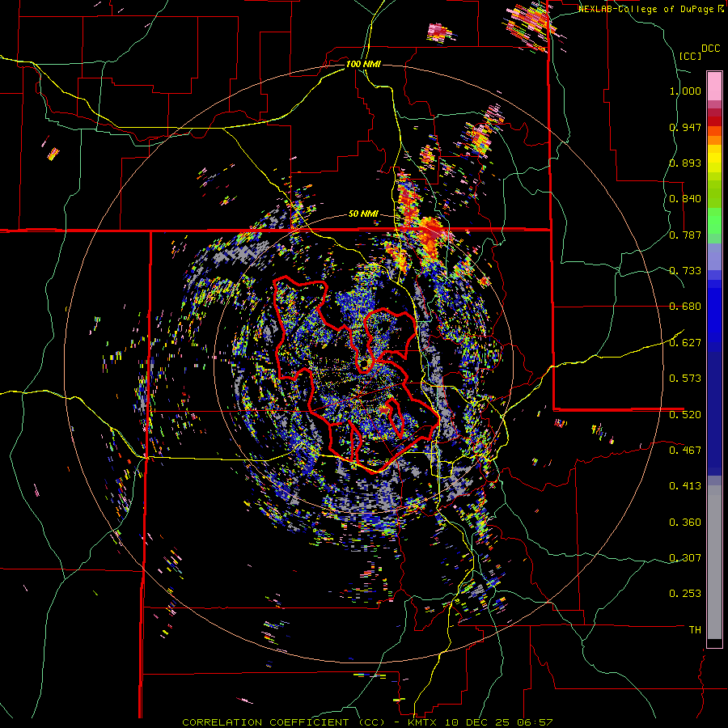Click the CORRELATION COEFFICIENT (CC) caption
This screenshot has width=728, height=728.
pyautogui.click(x=283, y=722)
